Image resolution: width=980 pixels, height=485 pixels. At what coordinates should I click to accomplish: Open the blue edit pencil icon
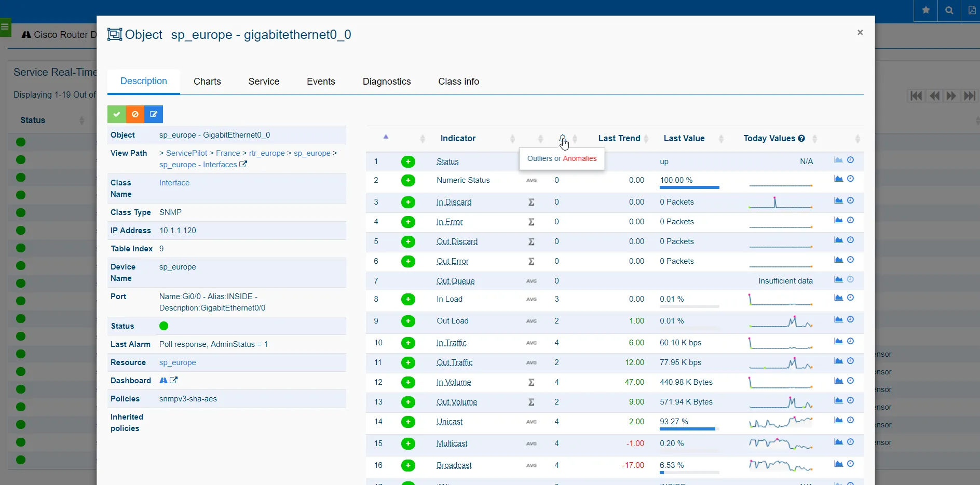click(x=153, y=114)
